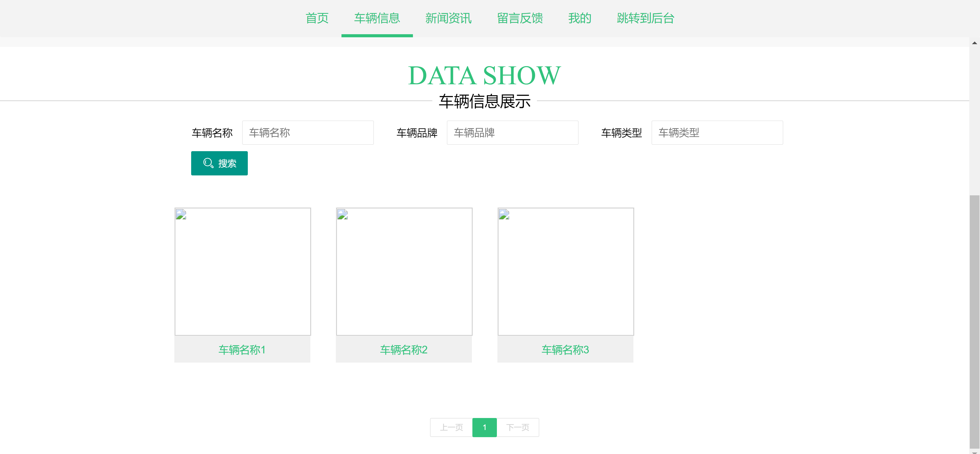Open 留言反馈 page

(x=520, y=18)
